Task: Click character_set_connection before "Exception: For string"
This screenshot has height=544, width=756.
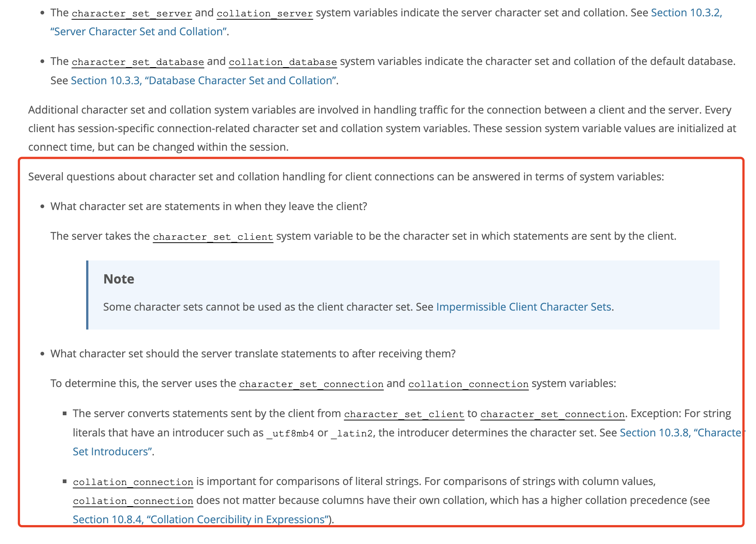Action: [x=552, y=414]
